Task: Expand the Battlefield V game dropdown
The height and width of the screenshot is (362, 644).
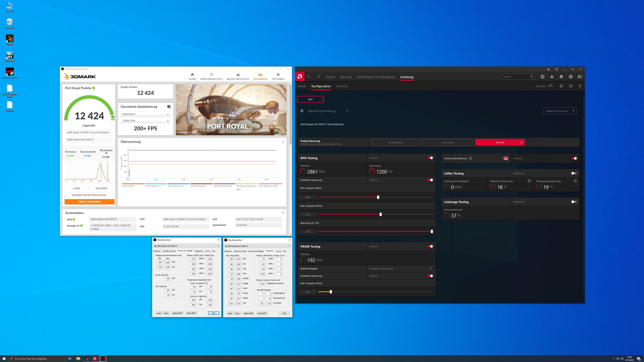Action: click(x=145, y=114)
